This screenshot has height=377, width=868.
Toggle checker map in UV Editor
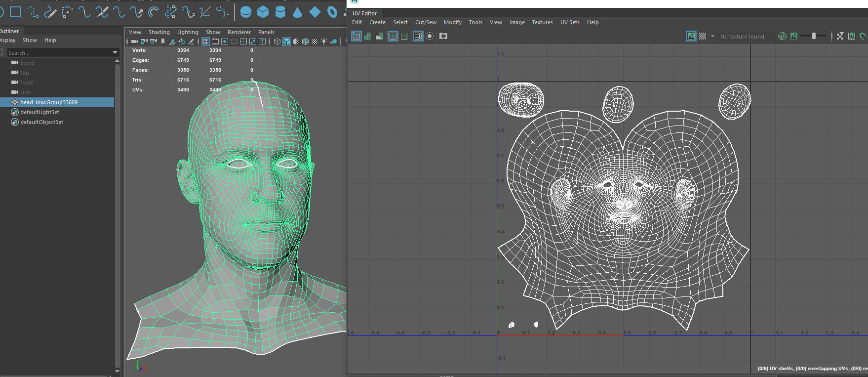click(703, 36)
